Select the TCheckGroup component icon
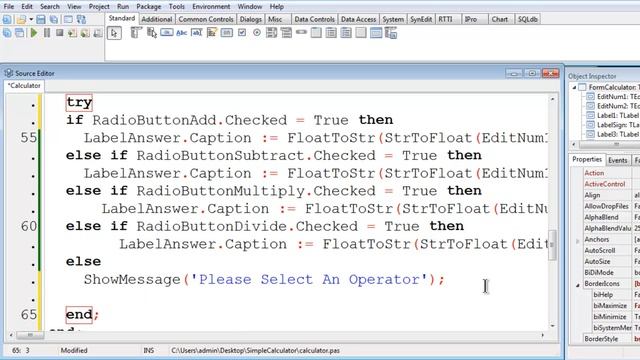The width and height of the screenshot is (640, 360). [346, 33]
